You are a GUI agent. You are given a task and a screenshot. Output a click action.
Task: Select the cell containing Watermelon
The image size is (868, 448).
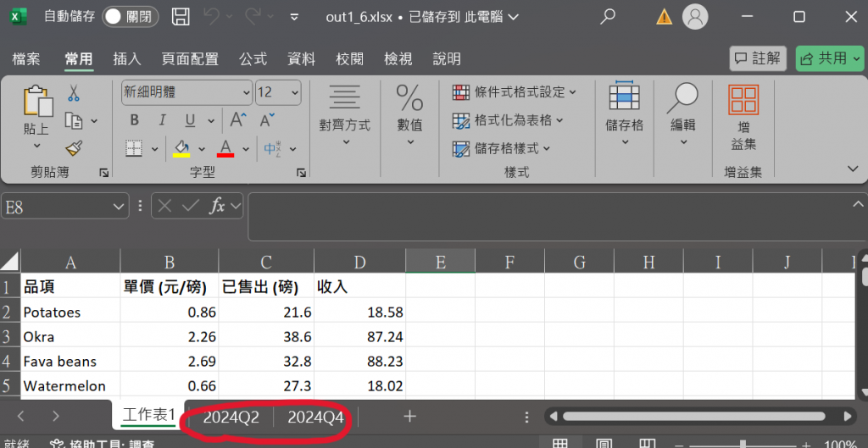70,385
